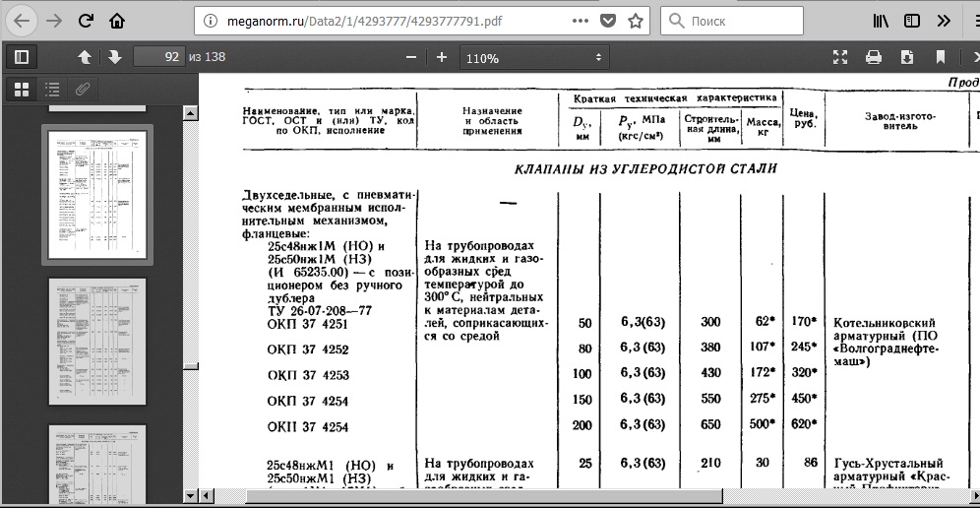Go to the previous PDF page

pyautogui.click(x=84, y=57)
